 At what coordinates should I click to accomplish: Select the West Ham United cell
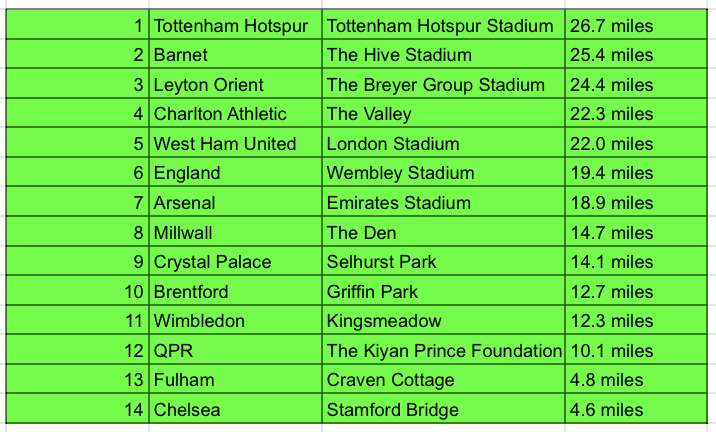point(235,143)
